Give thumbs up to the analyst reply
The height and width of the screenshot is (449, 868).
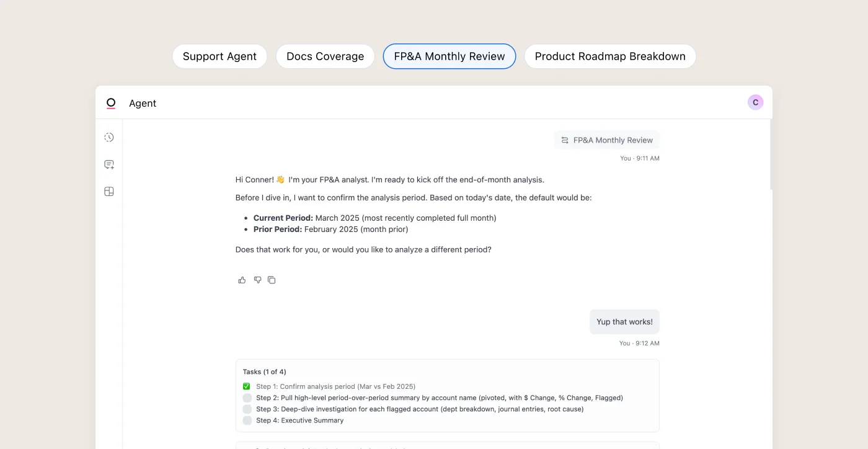point(242,280)
